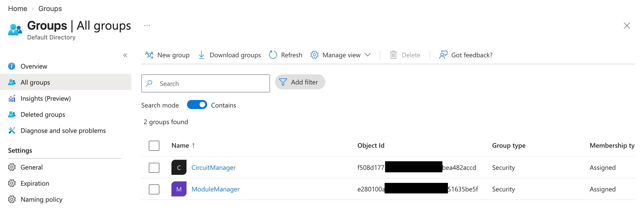Click the Diagnose and solve problems wrench icon

coord(12,130)
